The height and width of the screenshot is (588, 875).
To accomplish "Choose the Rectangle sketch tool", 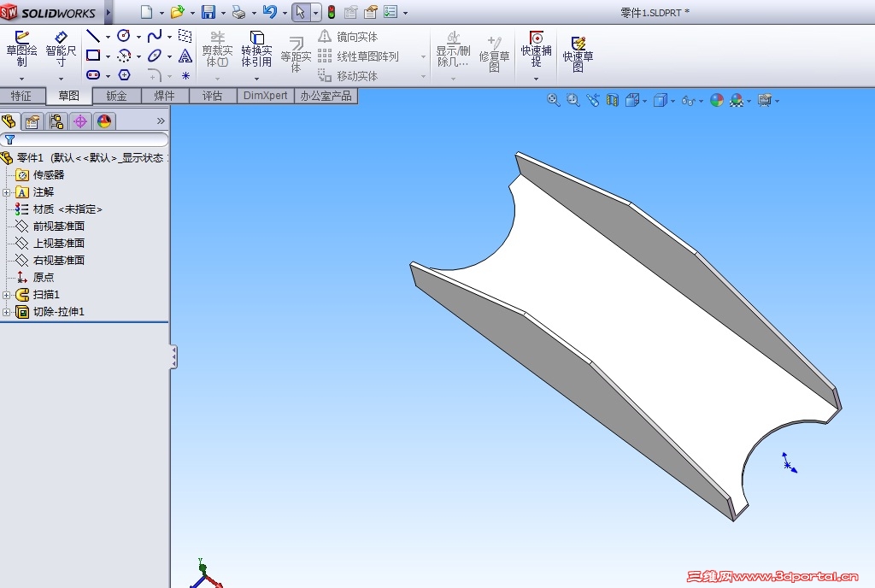I will (93, 56).
